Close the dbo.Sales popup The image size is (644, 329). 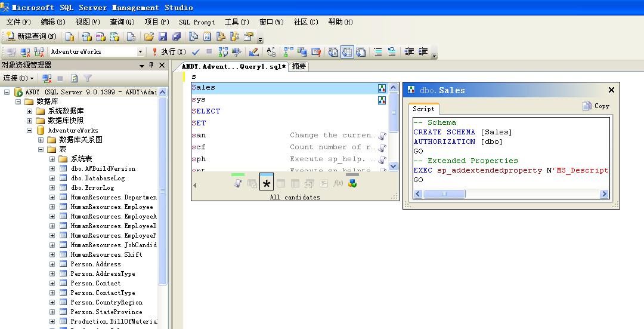[611, 90]
